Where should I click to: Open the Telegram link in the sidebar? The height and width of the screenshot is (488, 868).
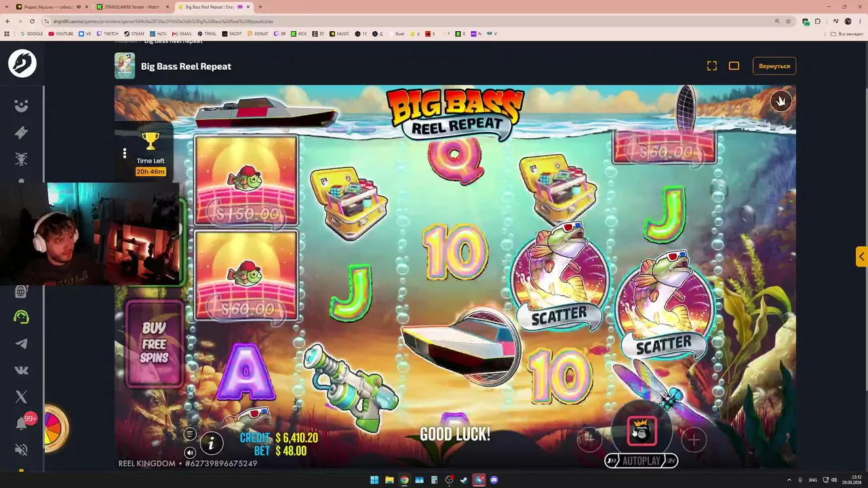[22, 344]
